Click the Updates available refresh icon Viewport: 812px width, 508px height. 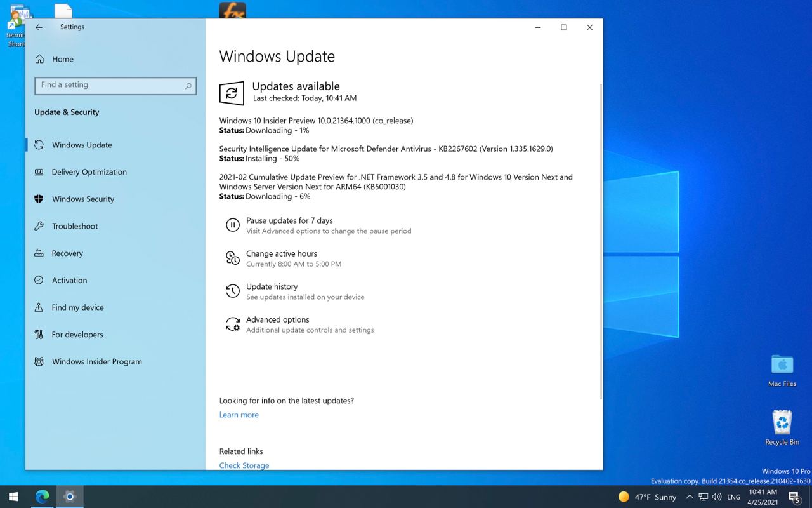point(232,93)
